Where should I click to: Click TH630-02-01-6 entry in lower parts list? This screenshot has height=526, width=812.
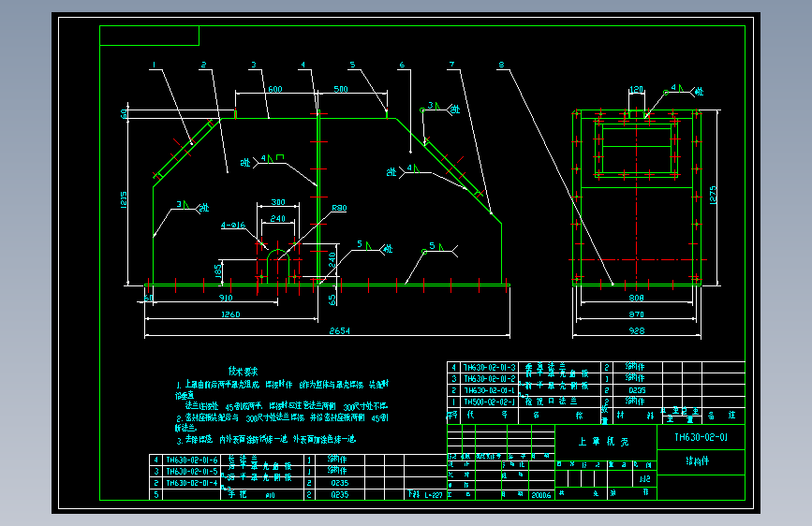[x=192, y=460]
